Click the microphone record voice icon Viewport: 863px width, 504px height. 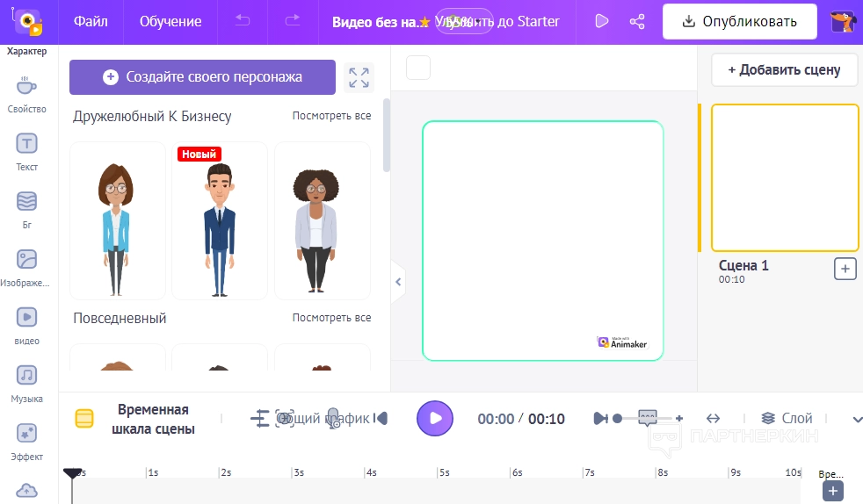[x=333, y=419]
